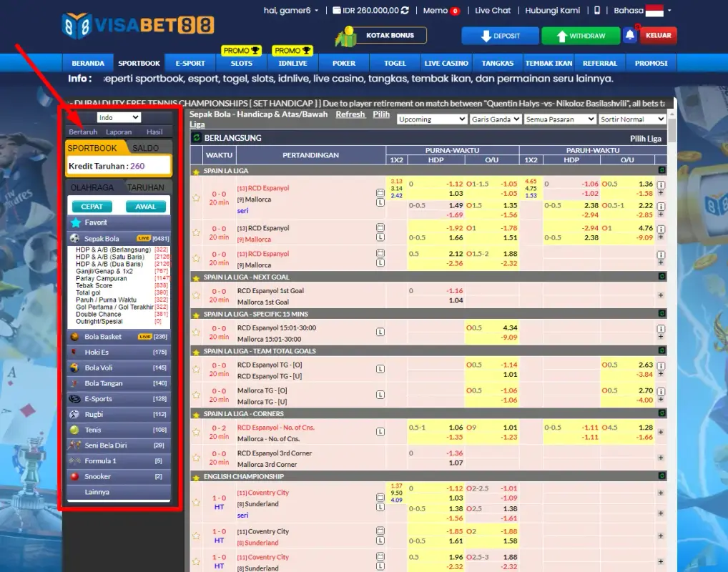Toggle the SPAIN LA LIGA - CORNERS favorite star

point(196,414)
